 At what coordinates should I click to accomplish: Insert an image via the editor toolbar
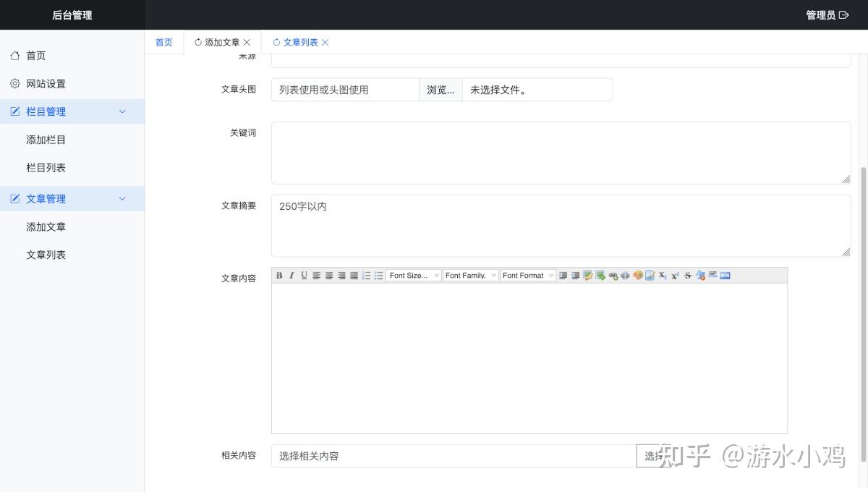(650, 275)
